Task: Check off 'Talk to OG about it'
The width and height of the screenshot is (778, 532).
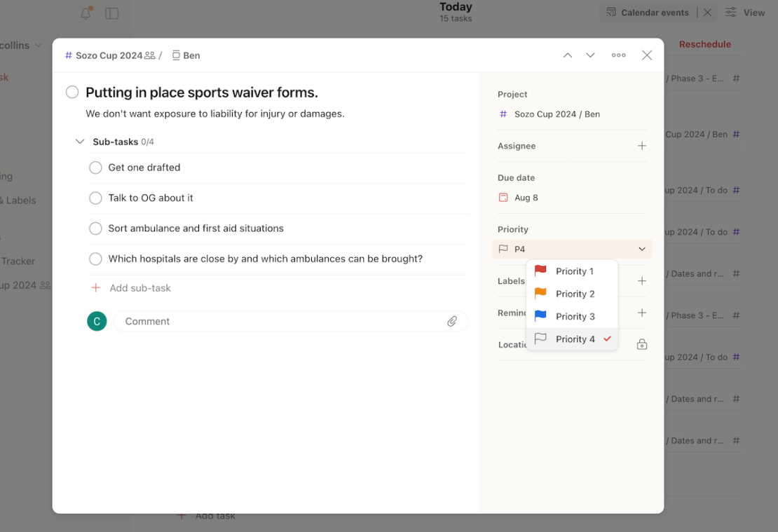Action: click(x=95, y=198)
